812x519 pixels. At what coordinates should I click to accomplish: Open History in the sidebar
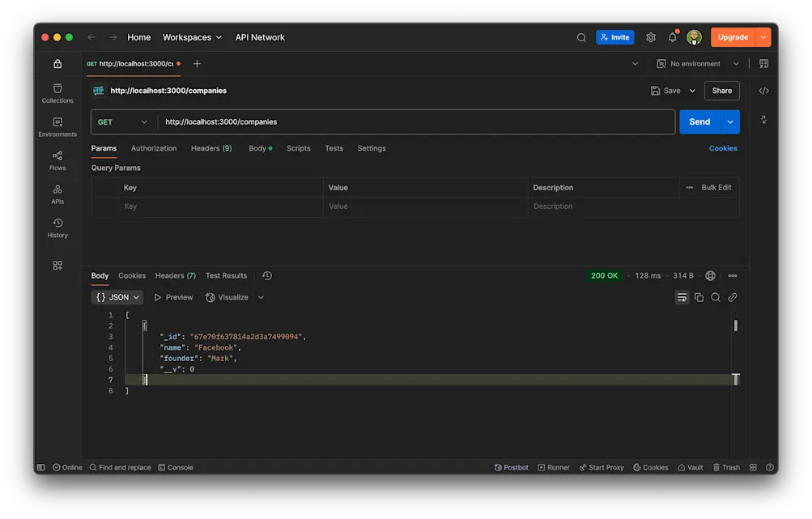(x=57, y=228)
